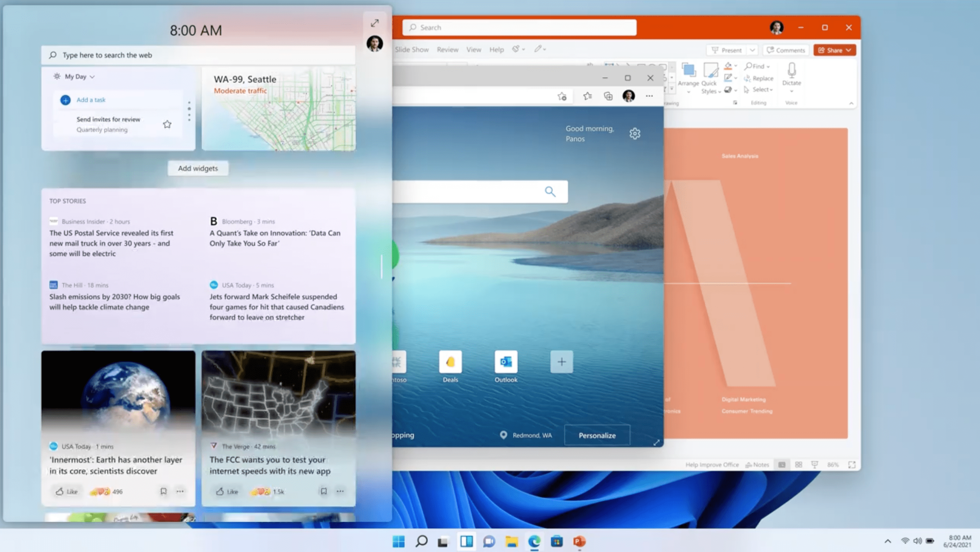Open PowerPoint Comments pane
The width and height of the screenshot is (980, 552).
click(x=785, y=50)
